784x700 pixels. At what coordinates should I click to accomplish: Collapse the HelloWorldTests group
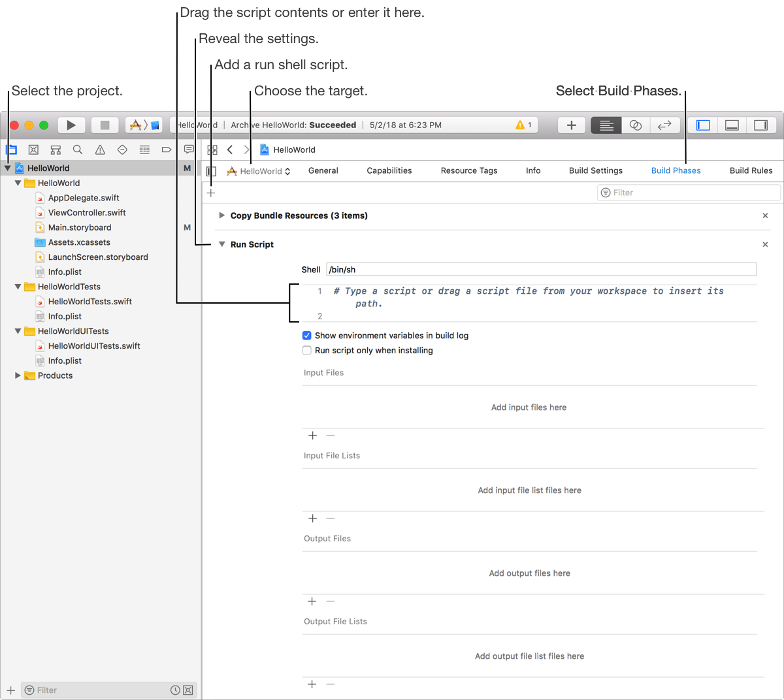coord(18,287)
